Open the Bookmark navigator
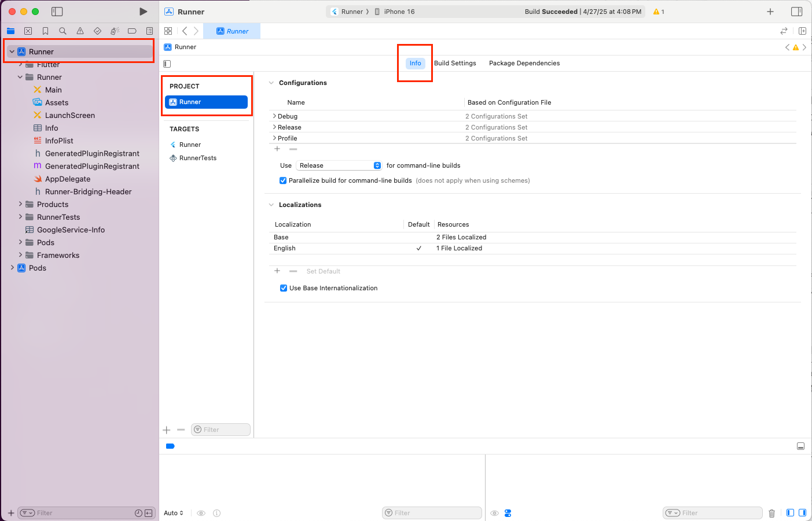The height and width of the screenshot is (521, 812). pyautogui.click(x=45, y=31)
